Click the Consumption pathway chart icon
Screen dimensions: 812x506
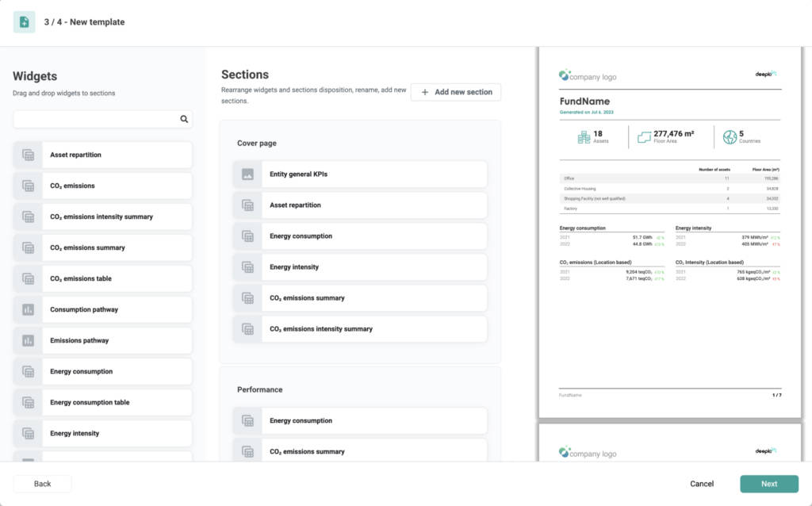click(28, 310)
